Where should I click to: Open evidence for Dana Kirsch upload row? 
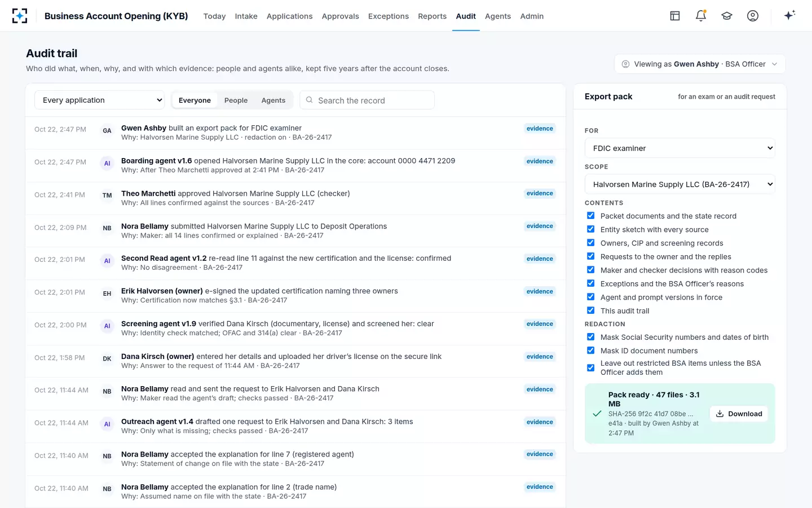pos(540,356)
